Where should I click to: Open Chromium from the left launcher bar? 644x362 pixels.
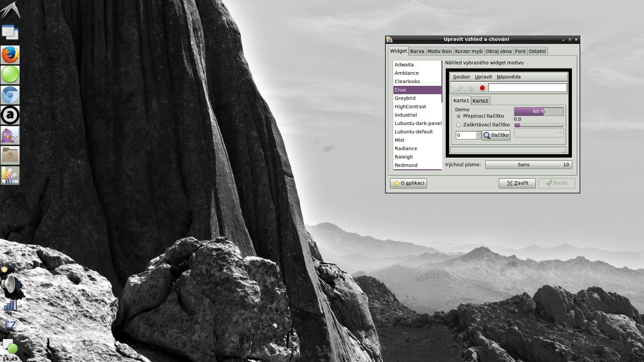[x=10, y=95]
